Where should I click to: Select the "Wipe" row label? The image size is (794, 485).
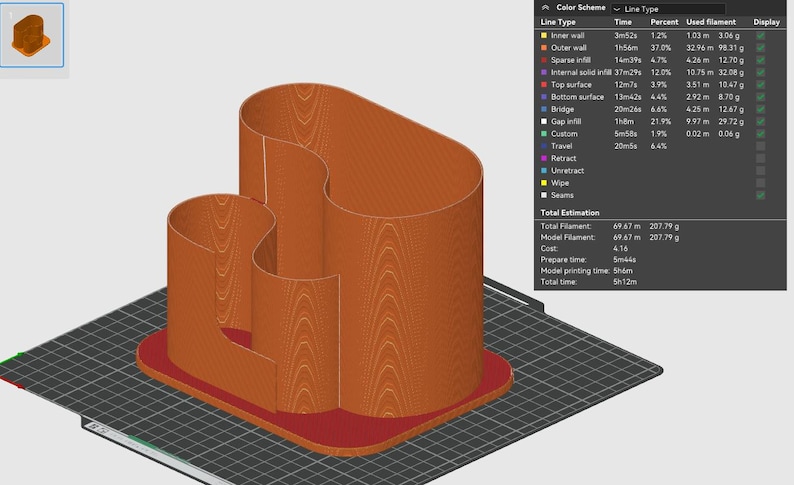click(560, 183)
